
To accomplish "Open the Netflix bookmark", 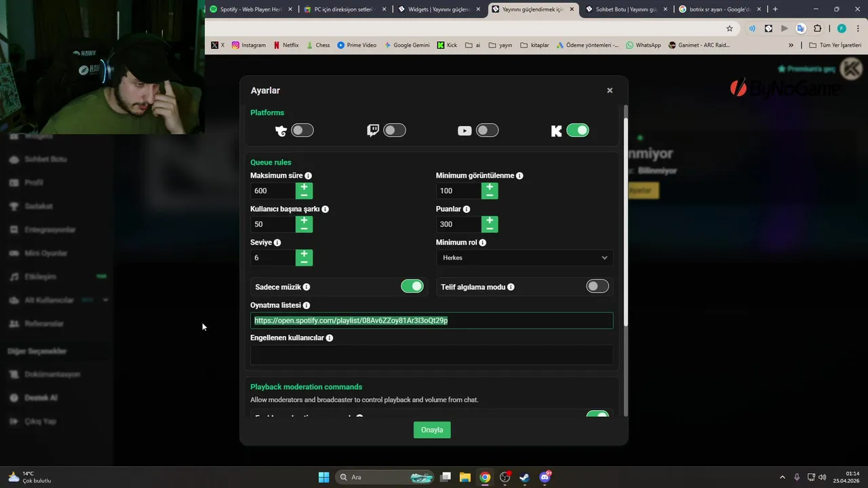I will click(x=285, y=45).
